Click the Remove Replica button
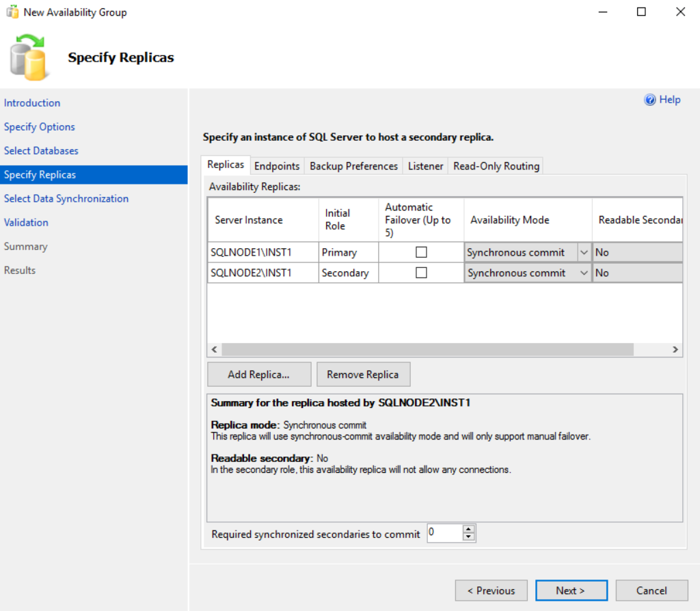Viewport: 700px width, 611px height. point(363,374)
